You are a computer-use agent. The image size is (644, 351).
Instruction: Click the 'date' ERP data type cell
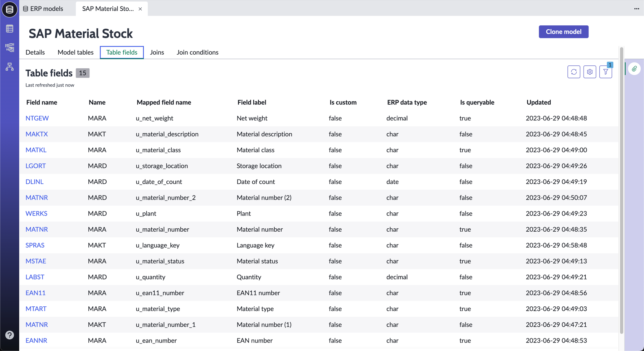[392, 182]
